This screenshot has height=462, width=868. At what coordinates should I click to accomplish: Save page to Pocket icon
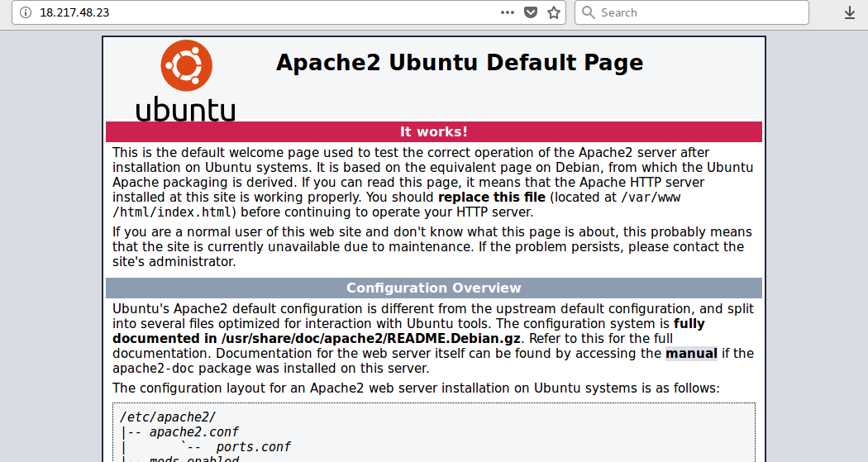(x=531, y=12)
